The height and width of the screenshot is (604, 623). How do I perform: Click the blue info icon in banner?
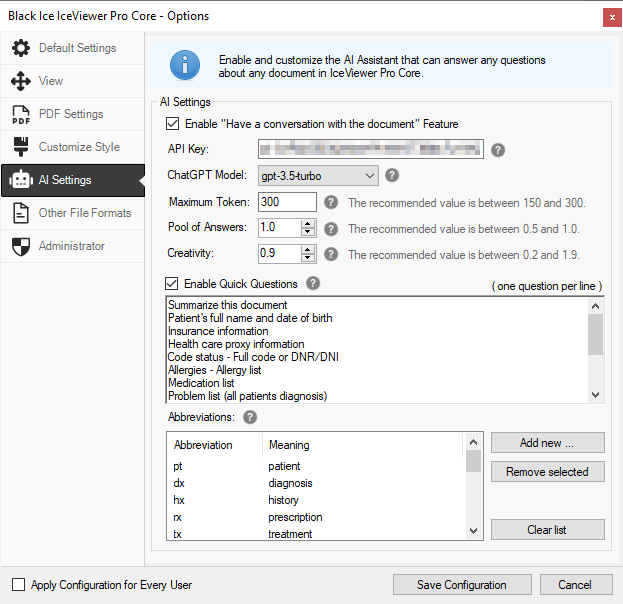pos(185,66)
